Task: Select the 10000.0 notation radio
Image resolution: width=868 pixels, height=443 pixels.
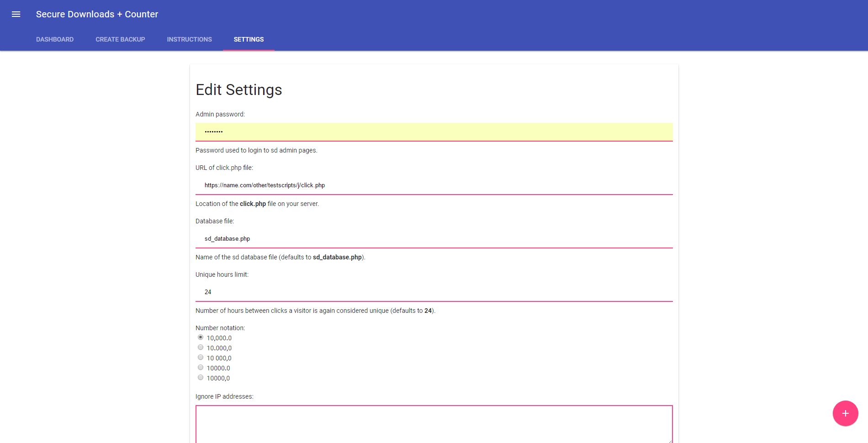Action: pos(201,368)
